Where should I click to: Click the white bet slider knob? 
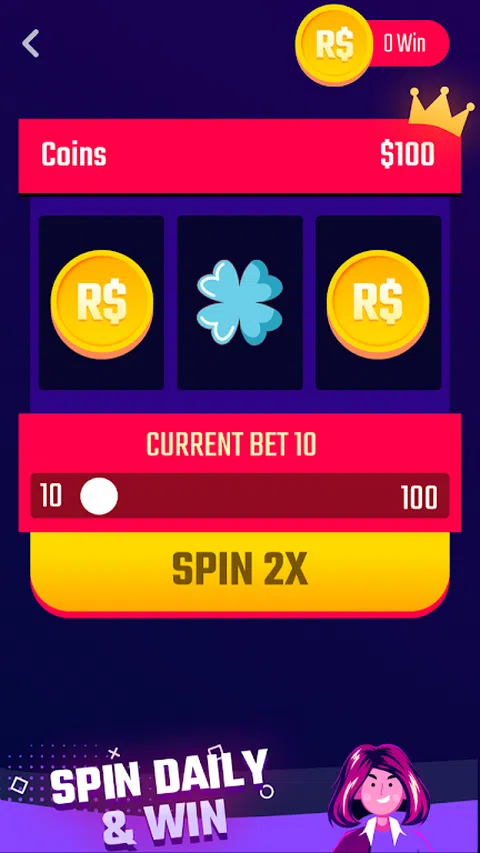click(99, 496)
